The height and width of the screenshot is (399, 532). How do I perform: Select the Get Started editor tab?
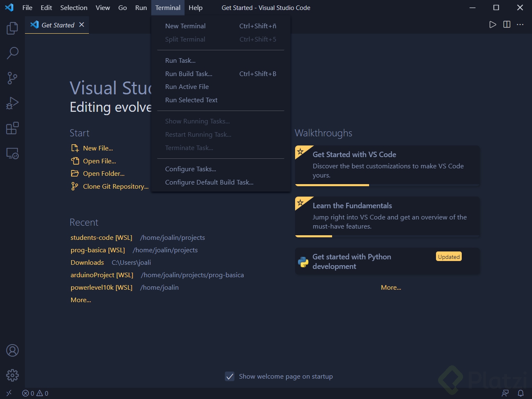point(57,25)
